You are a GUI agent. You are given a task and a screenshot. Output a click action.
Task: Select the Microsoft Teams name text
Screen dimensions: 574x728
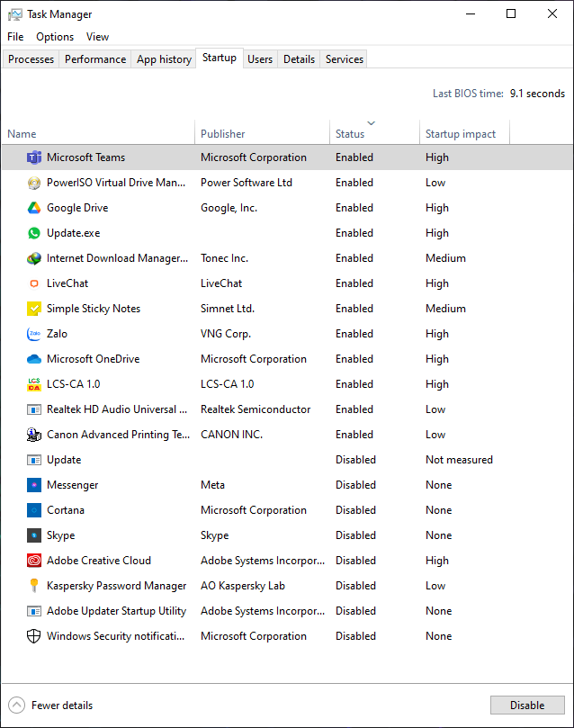pyautogui.click(x=85, y=157)
